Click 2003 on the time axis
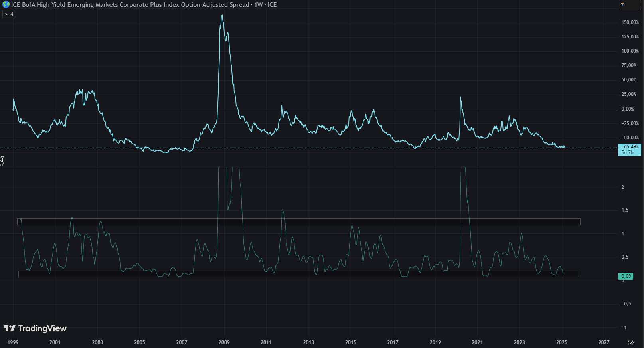The image size is (644, 348). (97, 342)
